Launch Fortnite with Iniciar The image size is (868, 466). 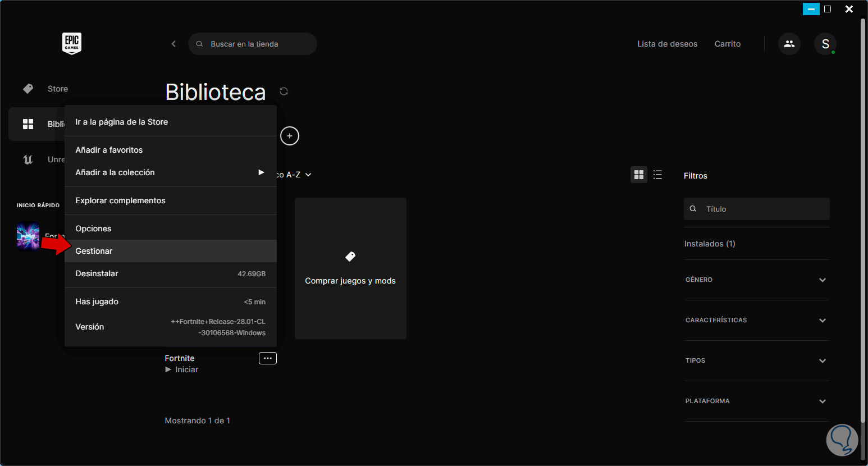[x=182, y=369]
